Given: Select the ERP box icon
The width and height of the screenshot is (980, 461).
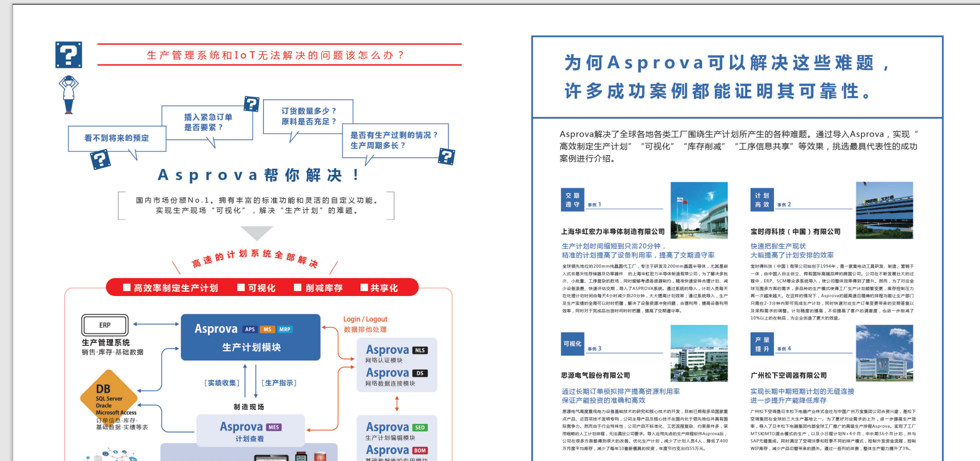Looking at the screenshot, I should pyautogui.click(x=105, y=325).
